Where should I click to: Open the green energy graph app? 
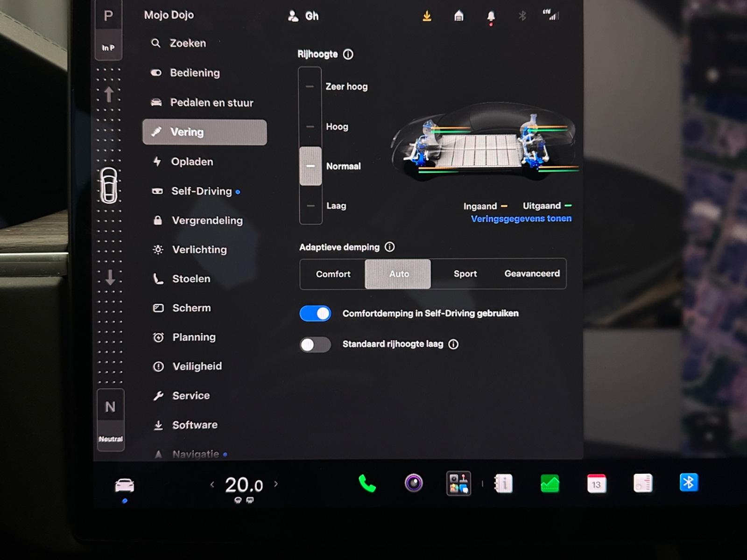point(550,483)
